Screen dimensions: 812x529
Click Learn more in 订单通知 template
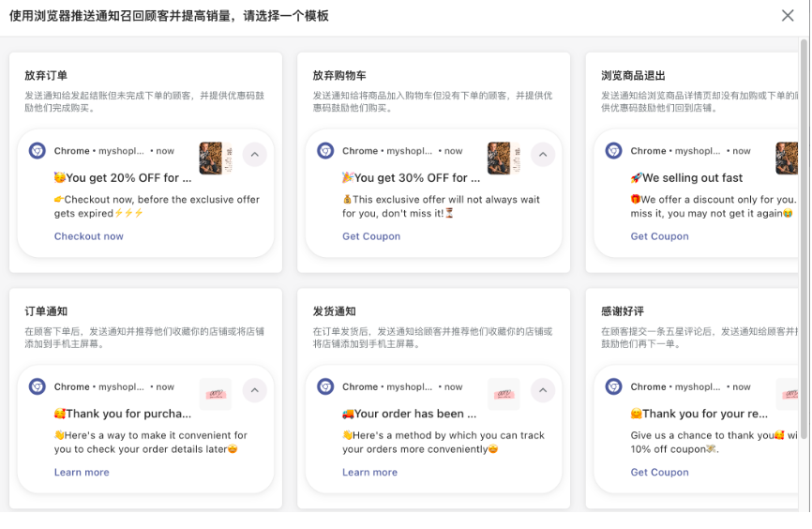tap(82, 473)
